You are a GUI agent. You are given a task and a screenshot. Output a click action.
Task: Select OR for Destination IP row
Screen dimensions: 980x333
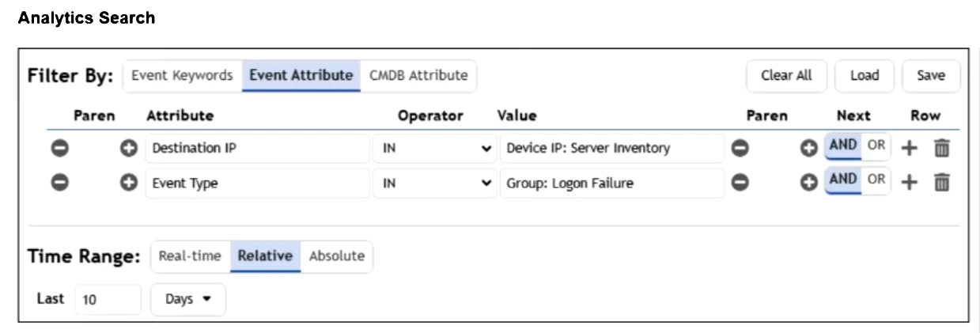[x=876, y=146]
